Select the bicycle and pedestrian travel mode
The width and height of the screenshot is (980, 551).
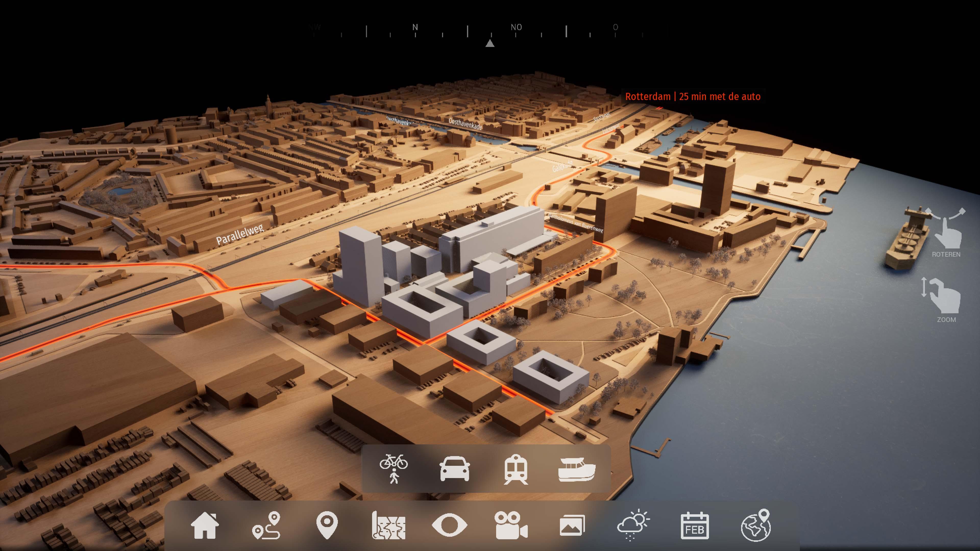(x=394, y=469)
